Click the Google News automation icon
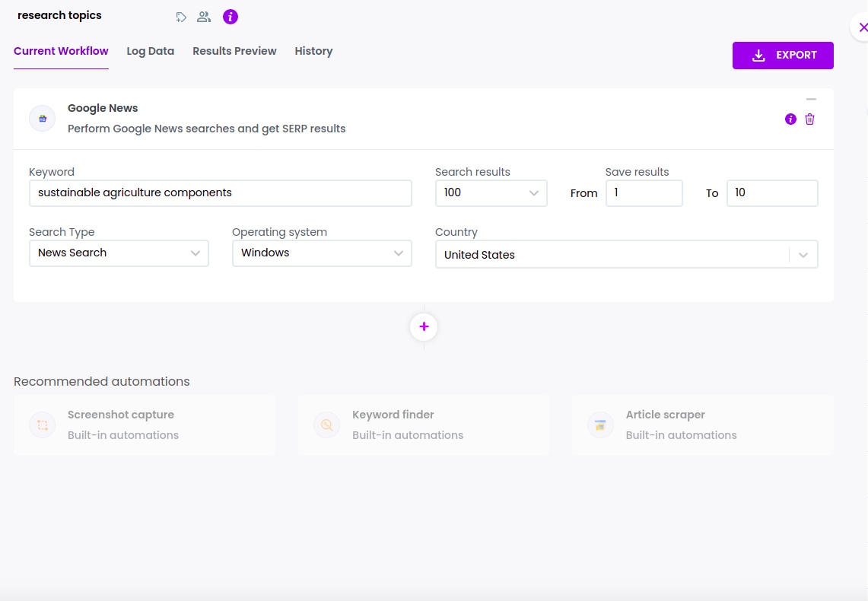 point(42,118)
